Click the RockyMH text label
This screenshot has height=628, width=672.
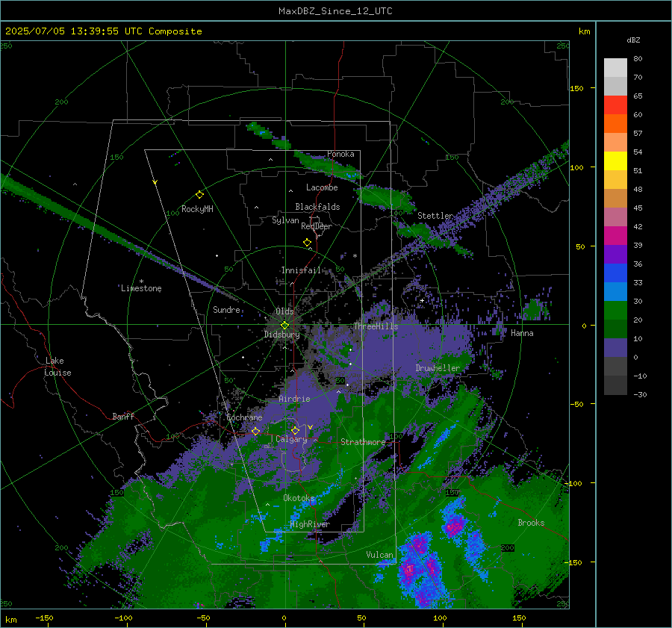tap(197, 209)
